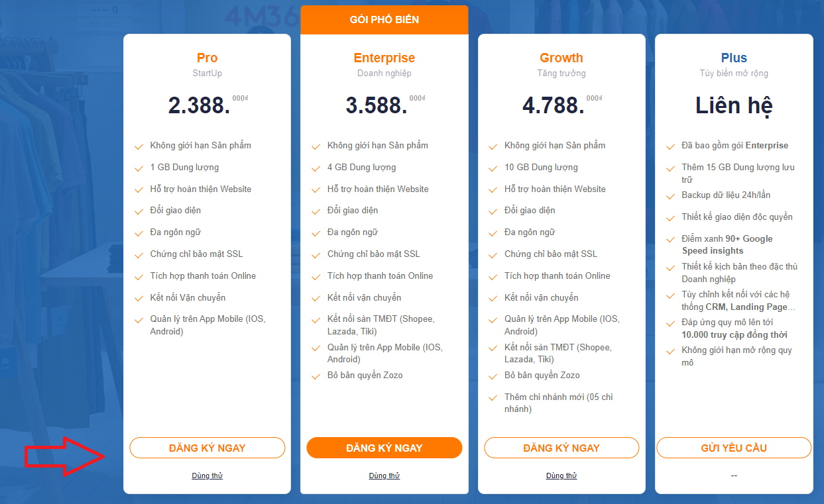
Task: Click ĐĂNG KÝ NGAY under Pro plan
Action: 207,448
